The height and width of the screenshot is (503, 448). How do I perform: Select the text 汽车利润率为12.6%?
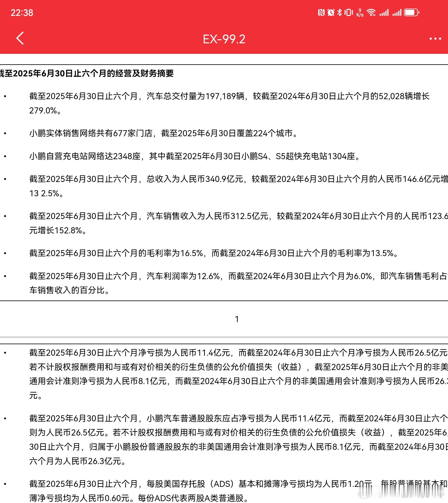click(x=183, y=276)
